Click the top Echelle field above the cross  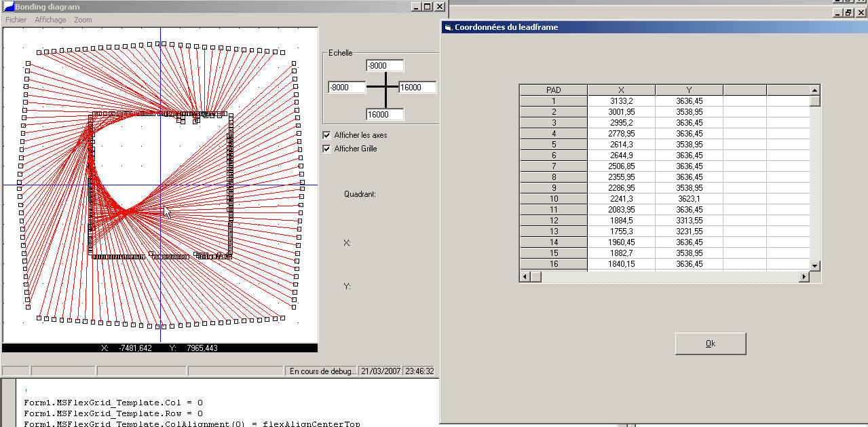[x=385, y=66]
